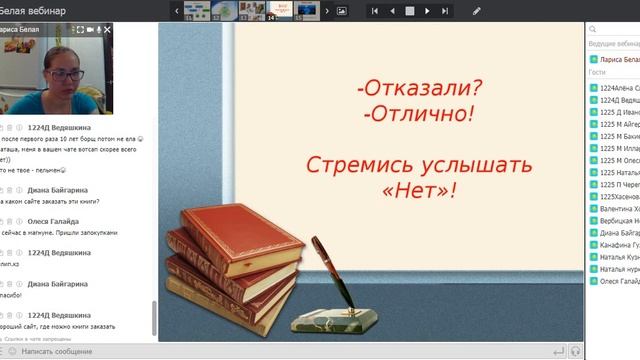Show later slide thumbnails with right chevron
The width and height of the screenshot is (640, 360).
(x=327, y=11)
